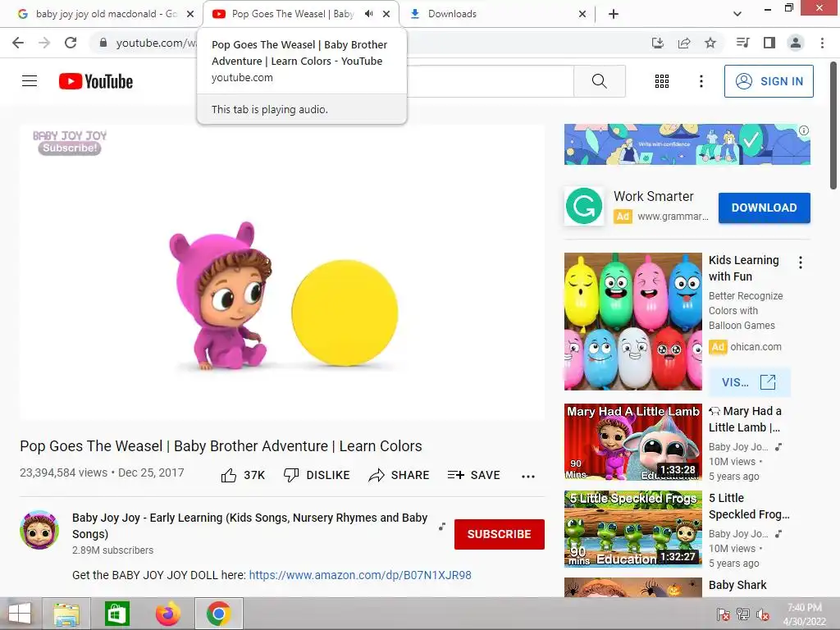The height and width of the screenshot is (630, 840).
Task: Open more actions ellipsis beside SAVE
Action: tap(528, 477)
